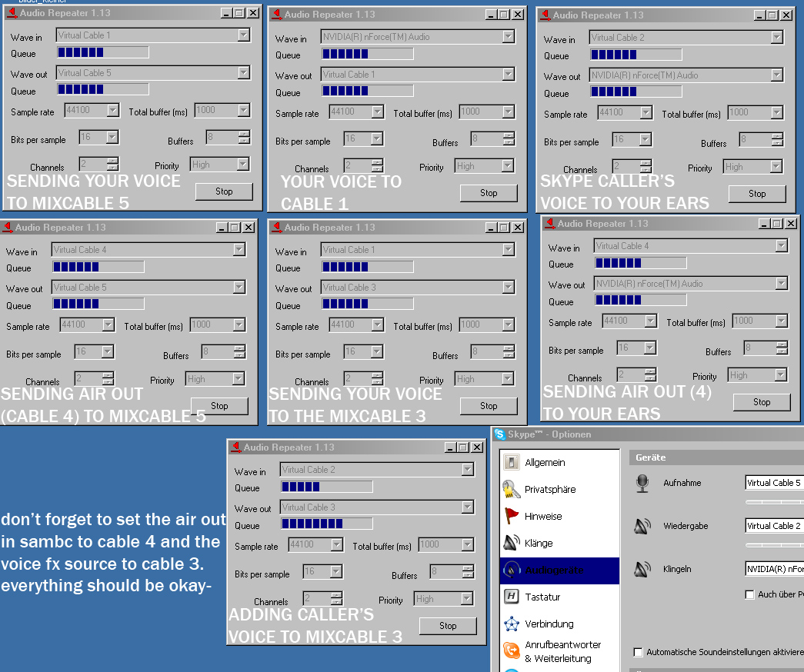Select Audiogeräte headset icon in Skype sidebar
Image resolution: width=804 pixels, height=672 pixels.
tap(511, 570)
